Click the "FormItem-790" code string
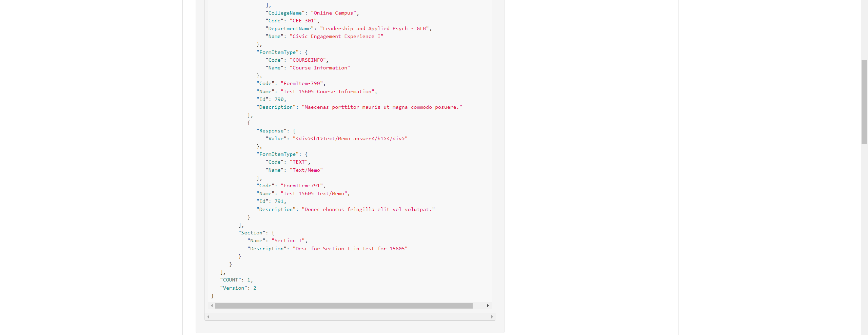Image resolution: width=868 pixels, height=335 pixels. tap(301, 84)
